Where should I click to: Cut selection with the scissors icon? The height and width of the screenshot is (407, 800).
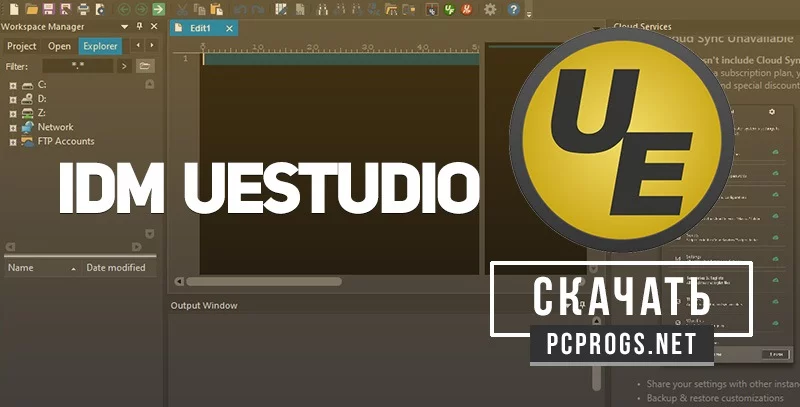[182, 9]
